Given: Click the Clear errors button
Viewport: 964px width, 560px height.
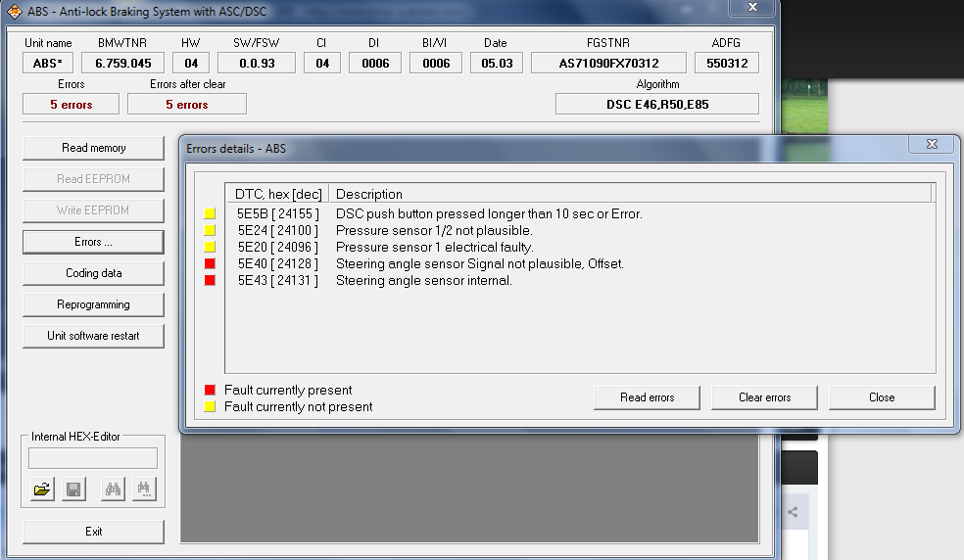Looking at the screenshot, I should click(764, 397).
